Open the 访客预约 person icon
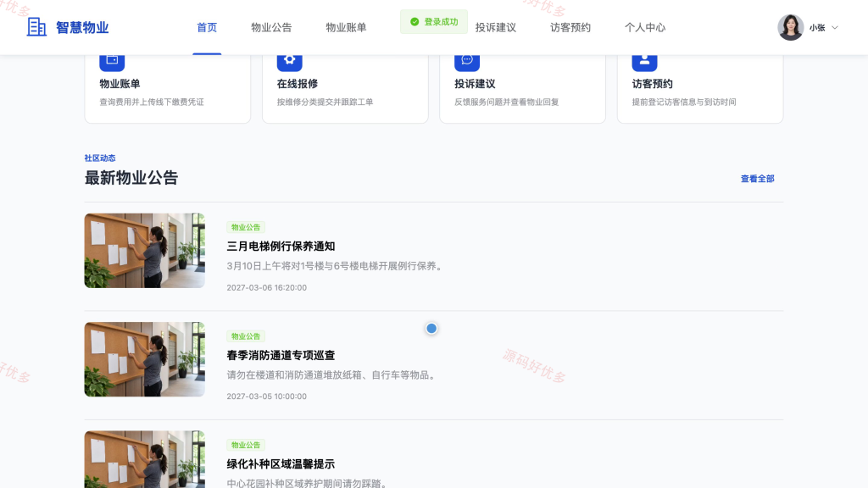This screenshot has width=868, height=488. (x=644, y=63)
